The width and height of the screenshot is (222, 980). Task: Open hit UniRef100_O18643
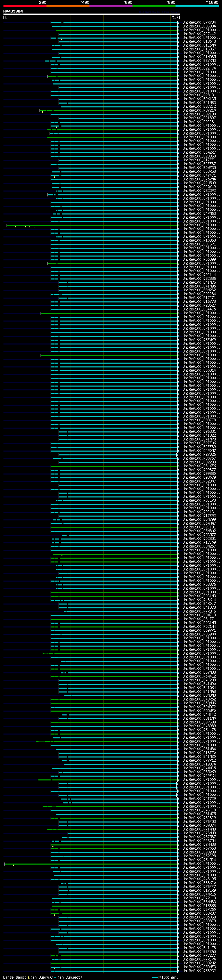(x=199, y=41)
